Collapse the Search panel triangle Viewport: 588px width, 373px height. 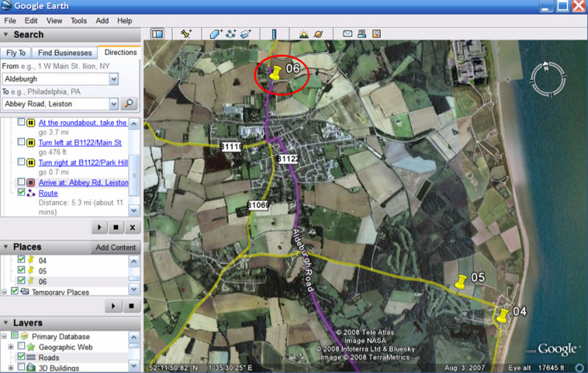tap(6, 35)
